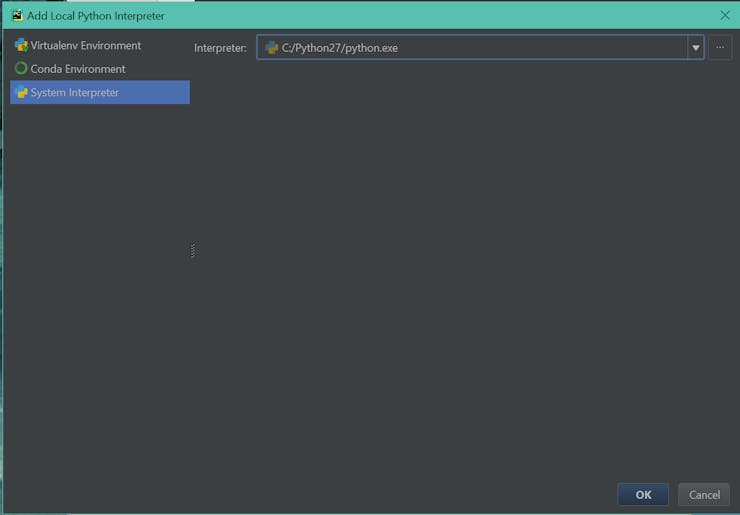
Task: Confirm with the OK button
Action: (x=643, y=495)
